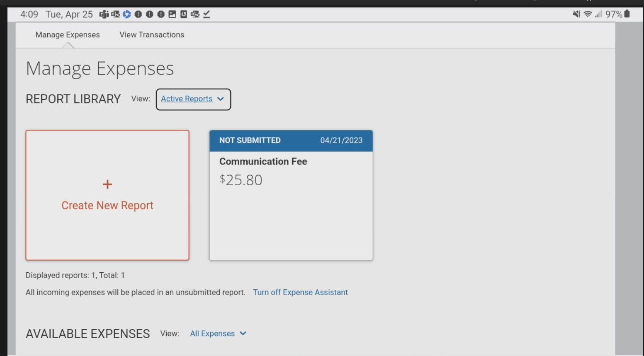
Task: Click the NOT SUBMITTED report header
Action: click(250, 140)
